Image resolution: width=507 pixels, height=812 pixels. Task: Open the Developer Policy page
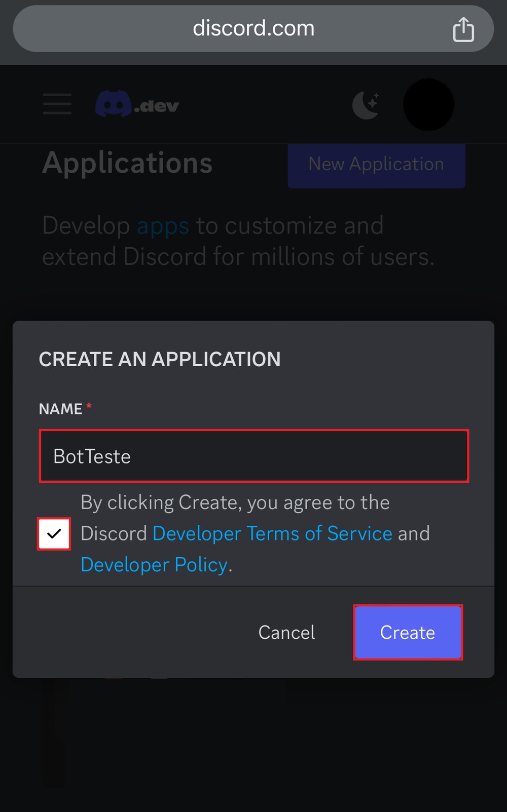point(154,564)
